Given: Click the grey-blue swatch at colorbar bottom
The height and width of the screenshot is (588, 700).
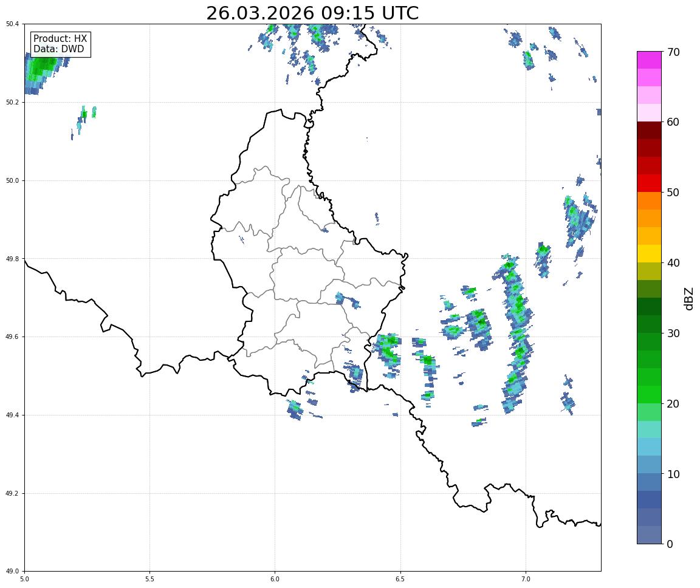Looking at the screenshot, I should pyautogui.click(x=649, y=535).
